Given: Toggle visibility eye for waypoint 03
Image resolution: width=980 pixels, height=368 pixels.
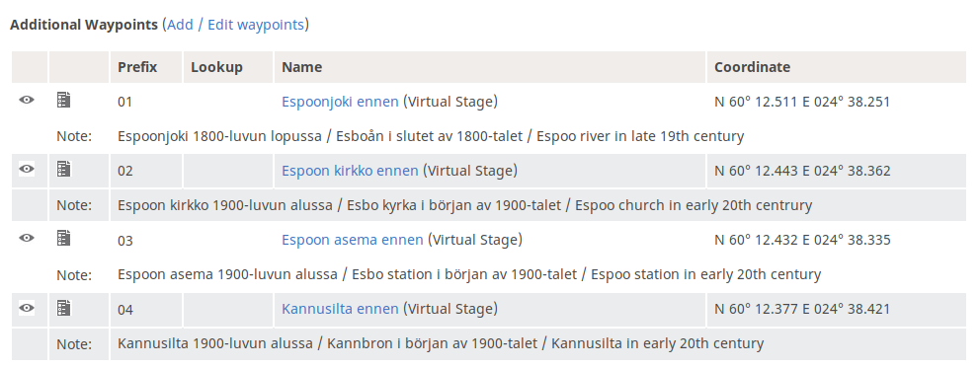Looking at the screenshot, I should pos(27,238).
